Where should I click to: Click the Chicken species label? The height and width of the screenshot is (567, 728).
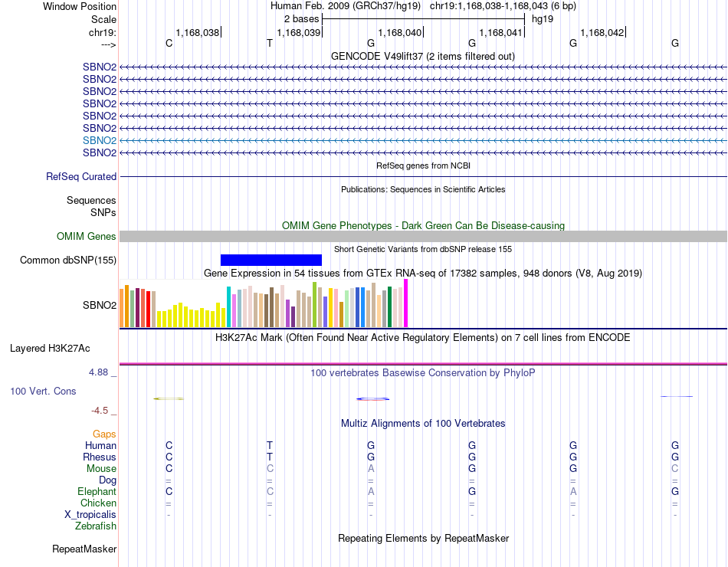tap(98, 503)
